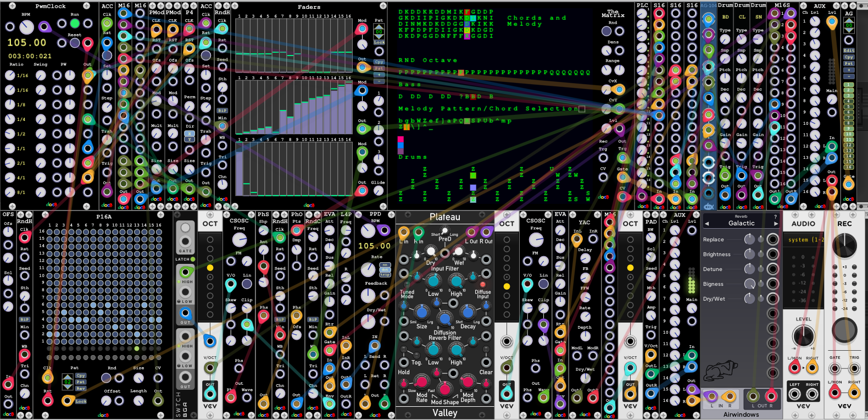The image size is (868, 420).
Task: Click the P16A pattern up arrow
Action: (x=68, y=377)
